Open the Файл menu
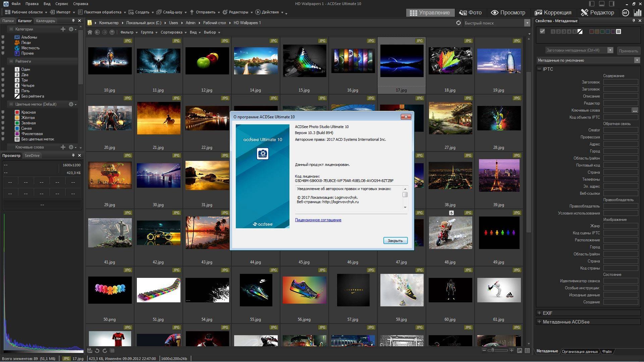Image resolution: width=644 pixels, height=362 pixels. click(x=16, y=4)
